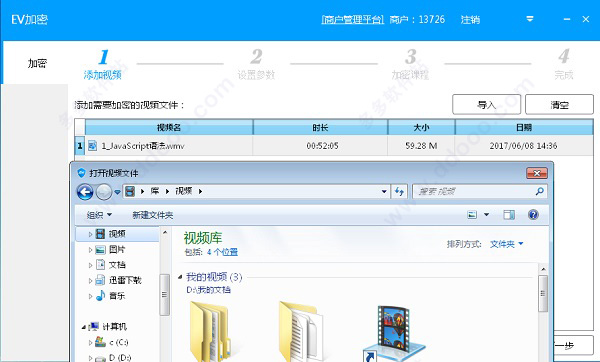Click the 1_JavaScript wmv file icon
600x362 pixels.
(92, 146)
